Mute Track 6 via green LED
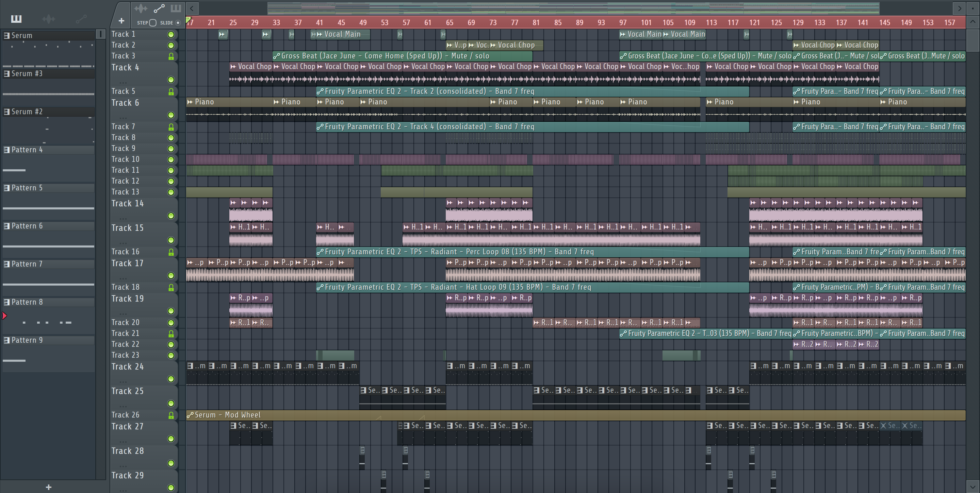Image resolution: width=980 pixels, height=493 pixels. (171, 115)
